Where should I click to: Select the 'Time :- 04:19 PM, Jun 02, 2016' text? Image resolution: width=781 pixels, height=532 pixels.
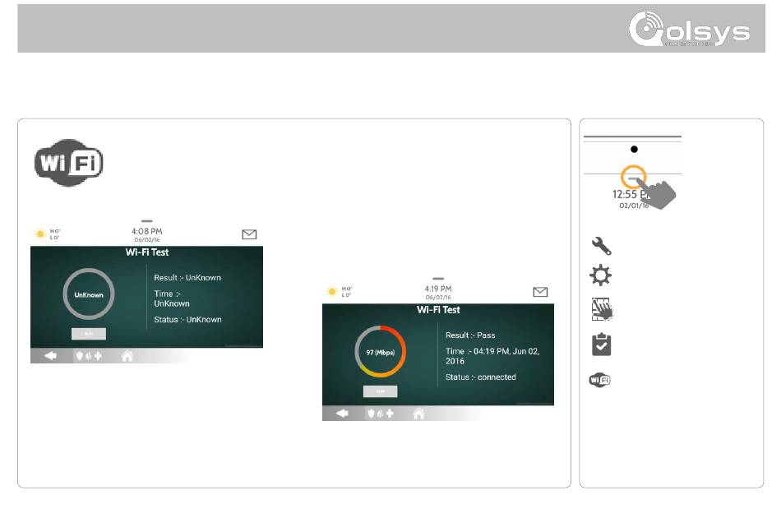click(492, 356)
